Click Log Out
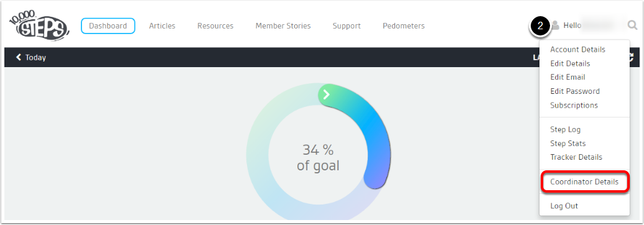The height and width of the screenshot is (225, 644). (x=564, y=206)
